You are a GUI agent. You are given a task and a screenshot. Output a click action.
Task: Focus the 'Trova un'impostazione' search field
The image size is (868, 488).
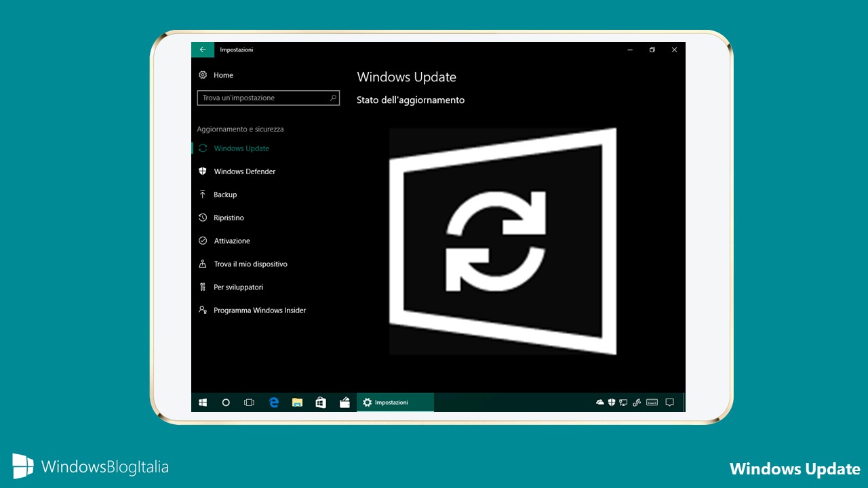[x=269, y=98]
